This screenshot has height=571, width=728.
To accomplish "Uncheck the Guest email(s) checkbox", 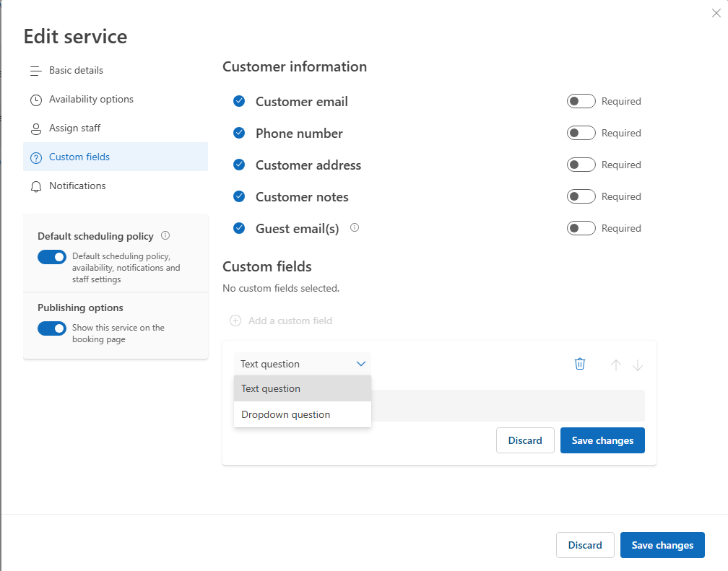I will tap(239, 228).
